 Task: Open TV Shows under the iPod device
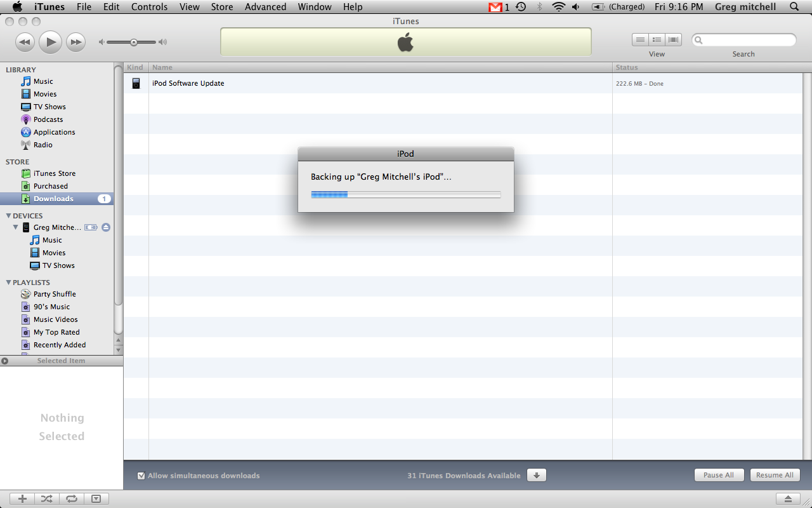pyautogui.click(x=58, y=265)
